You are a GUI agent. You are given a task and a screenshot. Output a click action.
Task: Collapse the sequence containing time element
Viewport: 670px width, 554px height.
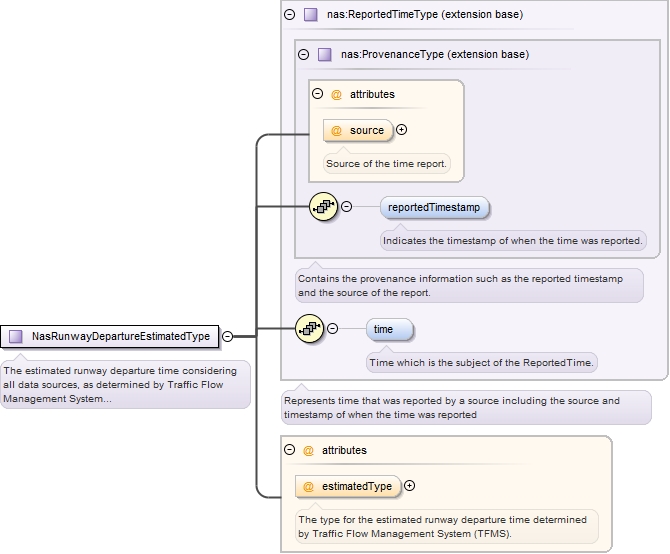[x=333, y=329]
